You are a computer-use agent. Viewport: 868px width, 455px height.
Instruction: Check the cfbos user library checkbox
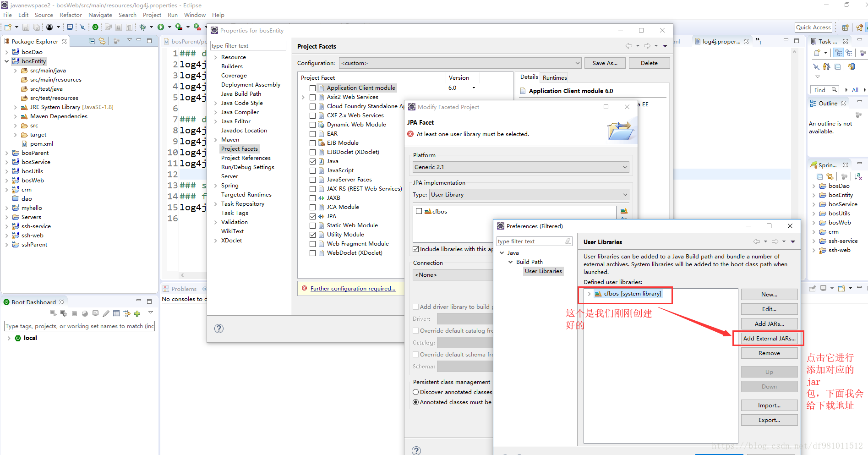tap(419, 211)
